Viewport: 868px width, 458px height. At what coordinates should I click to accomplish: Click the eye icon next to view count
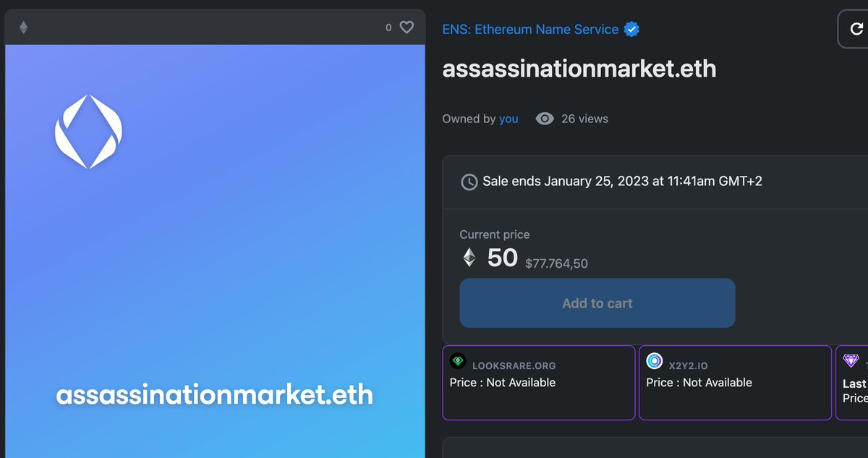(543, 119)
